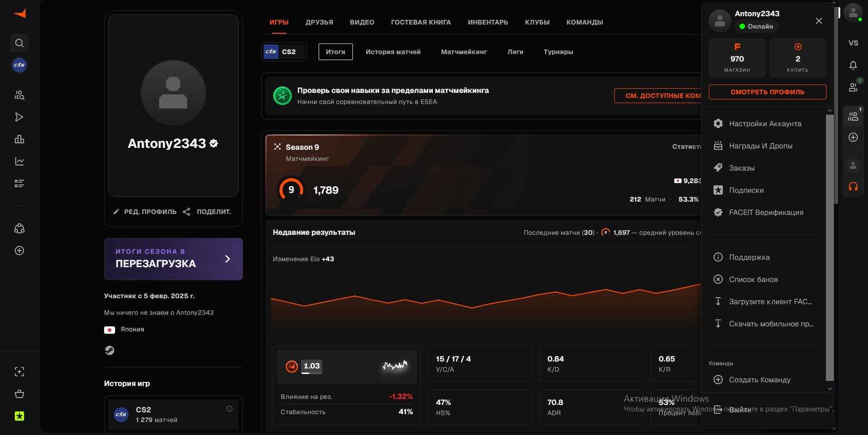Click the green ESEA star badge icon
Viewport: 868px width, 435px height.
(x=282, y=96)
